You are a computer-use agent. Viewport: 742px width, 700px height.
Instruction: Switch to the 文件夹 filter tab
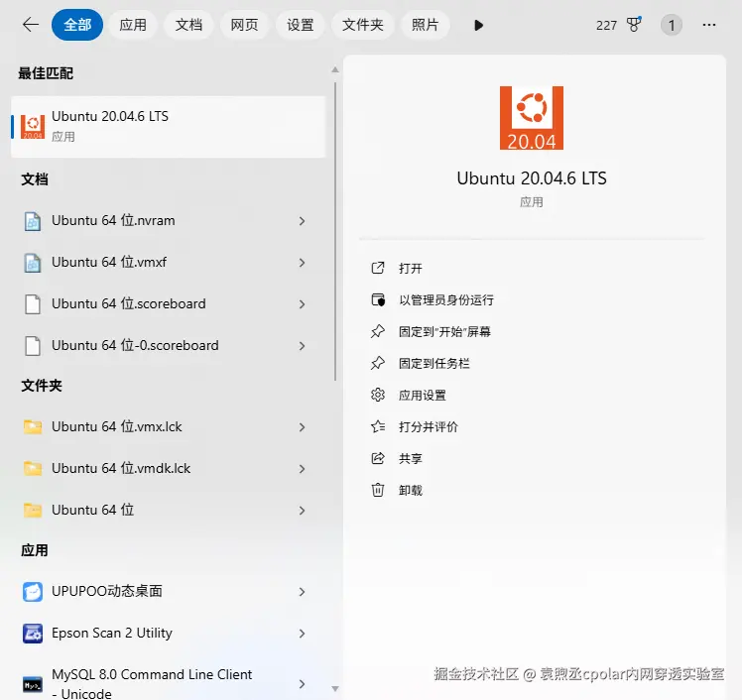[362, 25]
